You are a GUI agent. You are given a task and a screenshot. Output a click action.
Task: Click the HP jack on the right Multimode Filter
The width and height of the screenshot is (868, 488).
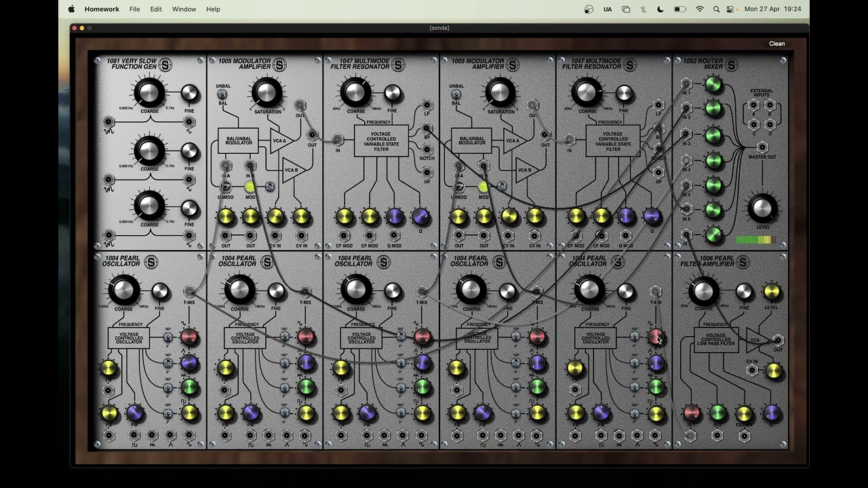pos(658,173)
